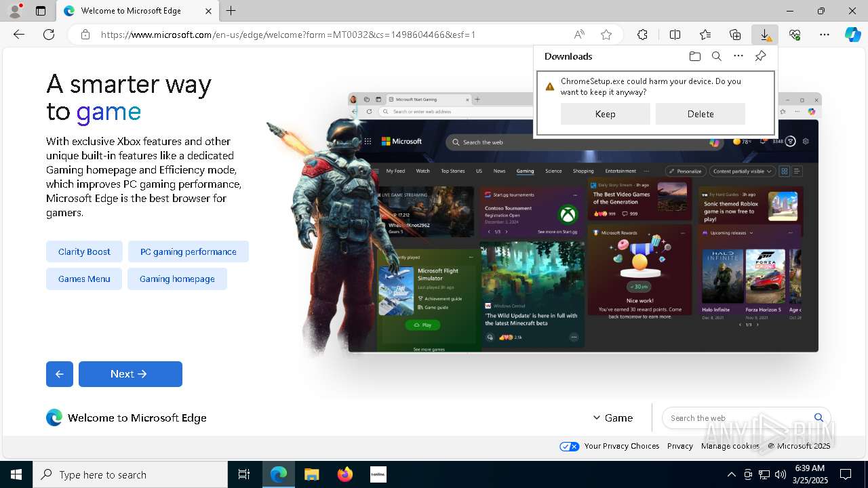Open Favorites list icon

[705, 35]
